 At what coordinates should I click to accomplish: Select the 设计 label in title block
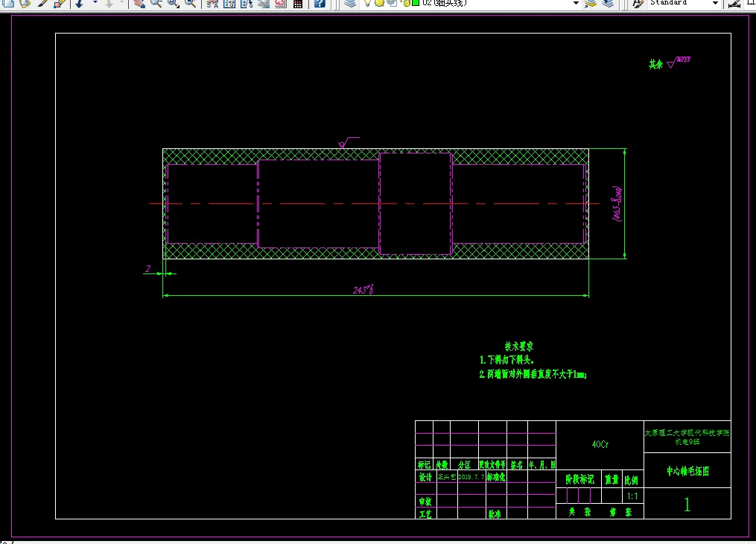pyautogui.click(x=425, y=477)
